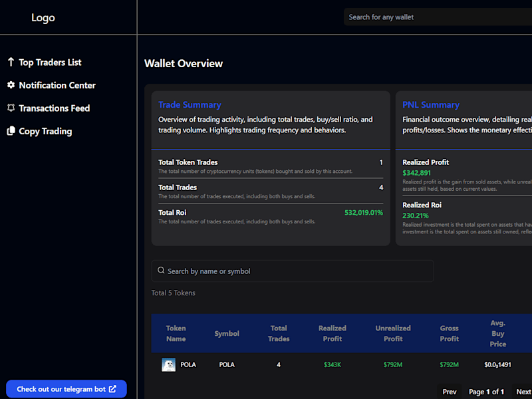Screen dimensions: 532x399
Task: Click the Search by name or symbol field
Action: (x=293, y=271)
